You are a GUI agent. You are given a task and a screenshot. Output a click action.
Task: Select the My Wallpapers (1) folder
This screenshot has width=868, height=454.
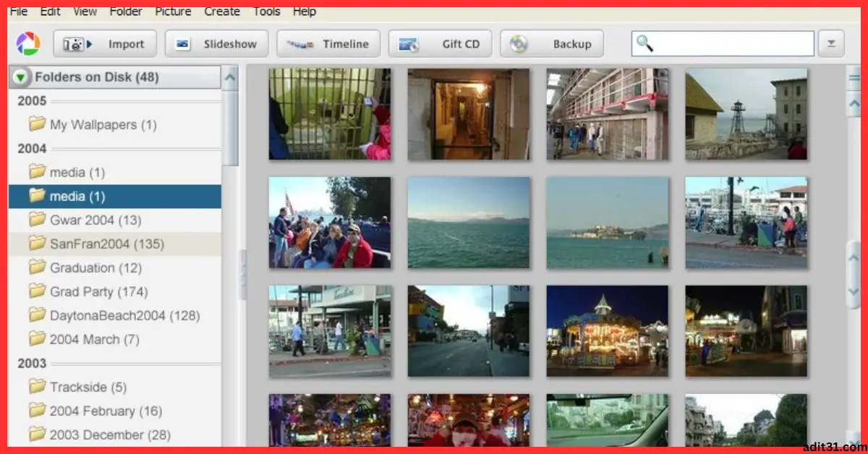click(115, 124)
